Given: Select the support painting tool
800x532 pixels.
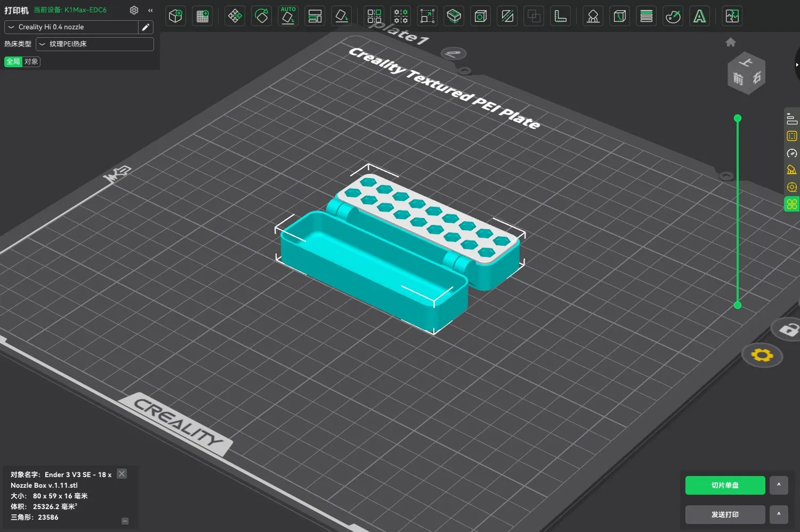Looking at the screenshot, I should tap(593, 16).
